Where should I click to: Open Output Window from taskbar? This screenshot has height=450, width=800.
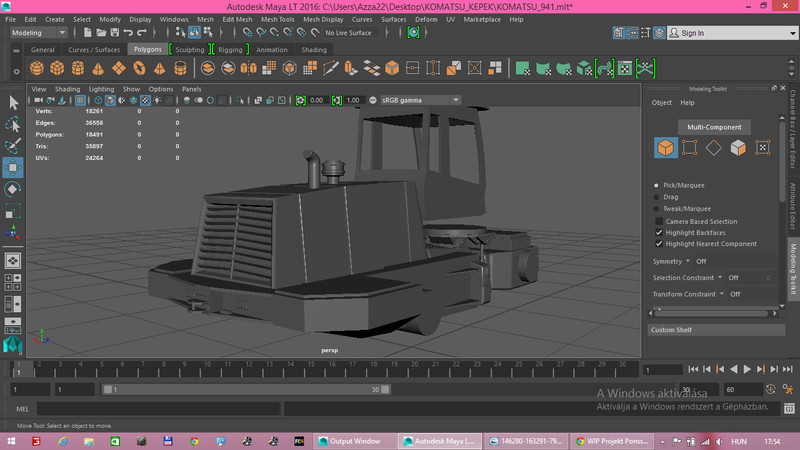click(354, 441)
